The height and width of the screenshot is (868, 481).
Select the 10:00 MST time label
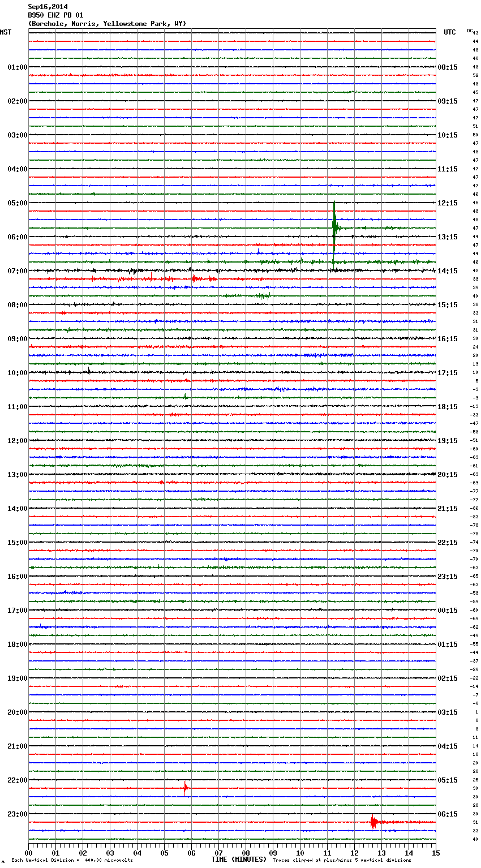pyautogui.click(x=18, y=373)
